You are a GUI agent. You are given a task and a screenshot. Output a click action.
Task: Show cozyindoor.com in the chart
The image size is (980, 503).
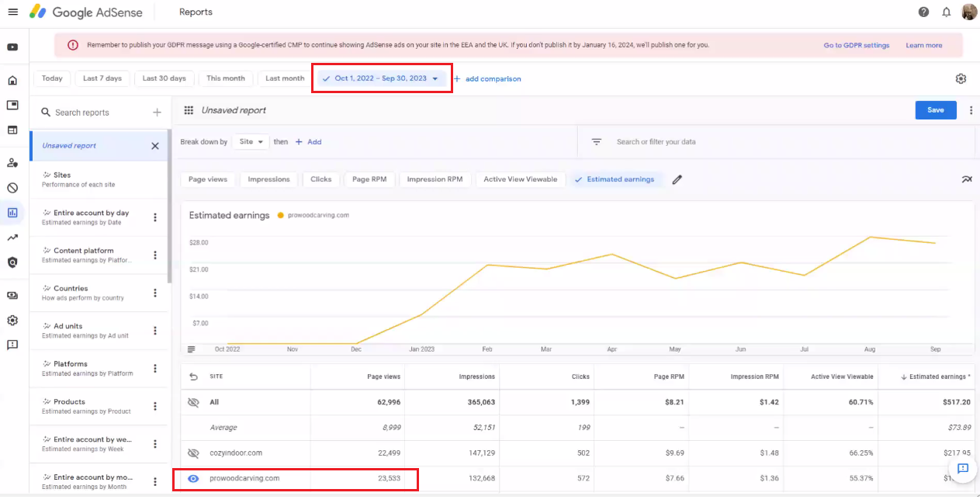194,453
